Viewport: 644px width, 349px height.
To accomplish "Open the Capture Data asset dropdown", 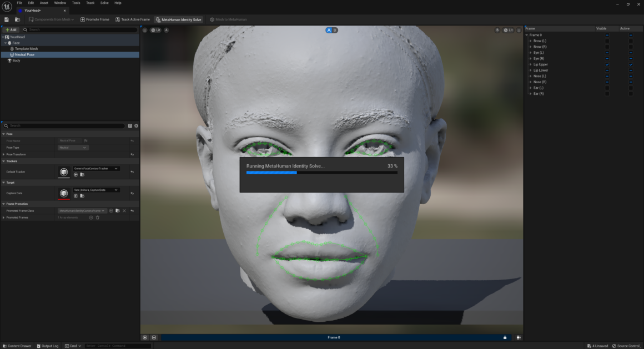I will tap(96, 190).
